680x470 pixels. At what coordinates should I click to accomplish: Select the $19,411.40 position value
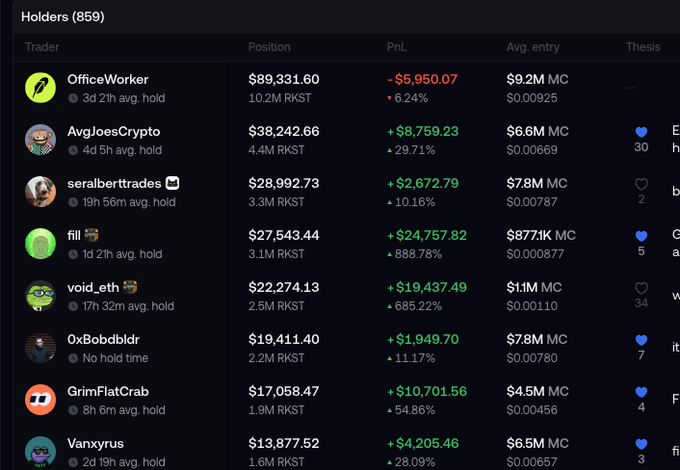coord(284,339)
